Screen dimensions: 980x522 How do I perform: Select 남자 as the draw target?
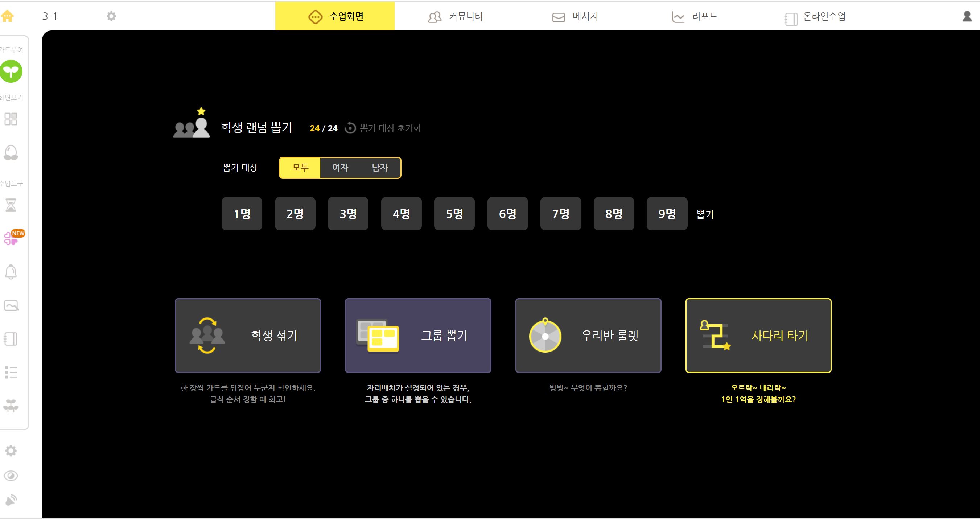click(x=380, y=167)
